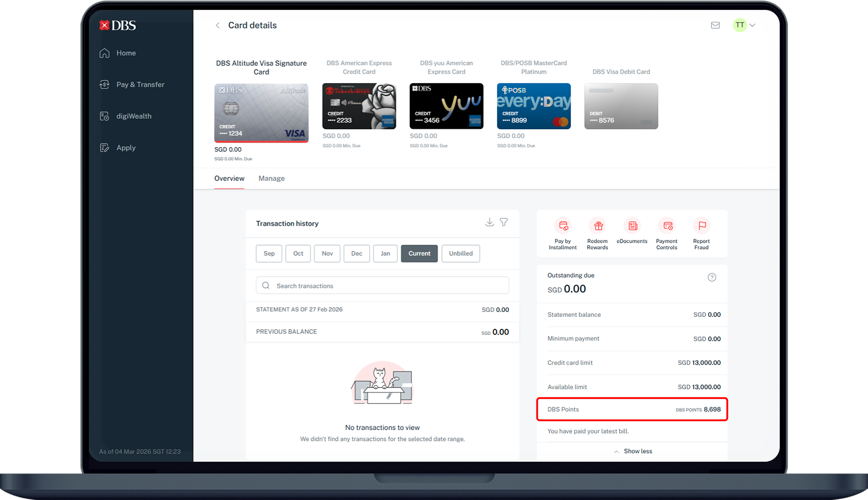Open digiWealth from sidebar
The image size is (868, 500).
[x=134, y=116]
